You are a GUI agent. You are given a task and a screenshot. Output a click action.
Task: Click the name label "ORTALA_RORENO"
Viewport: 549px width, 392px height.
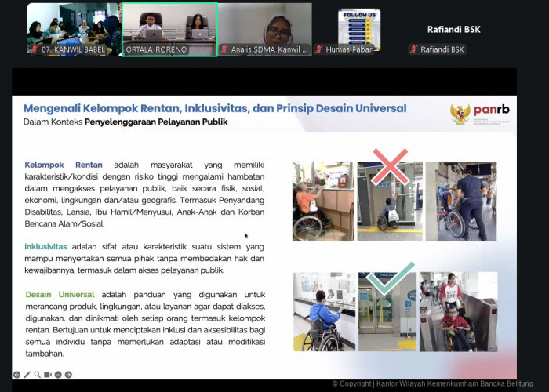(156, 49)
